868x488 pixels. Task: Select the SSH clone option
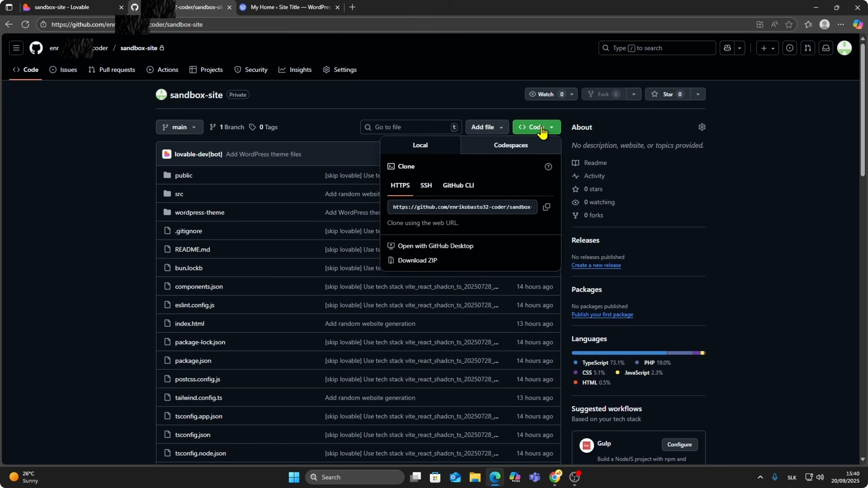tap(426, 185)
